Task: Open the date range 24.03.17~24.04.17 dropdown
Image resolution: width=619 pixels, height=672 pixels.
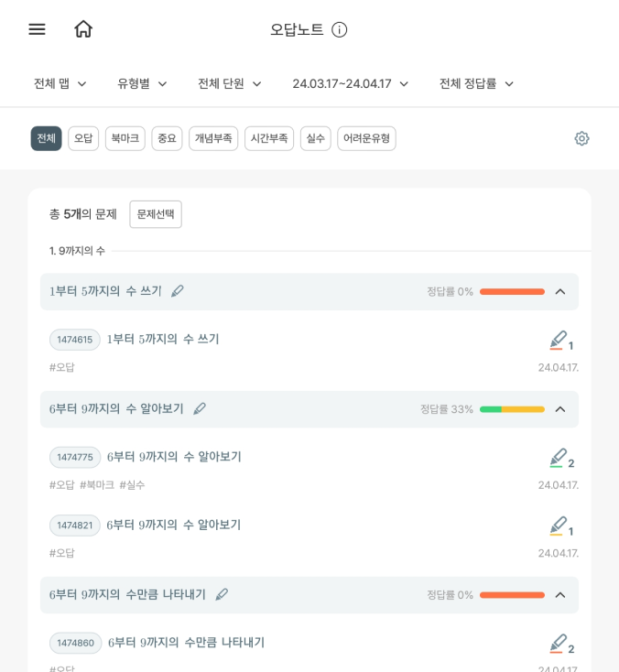Action: 350,83
